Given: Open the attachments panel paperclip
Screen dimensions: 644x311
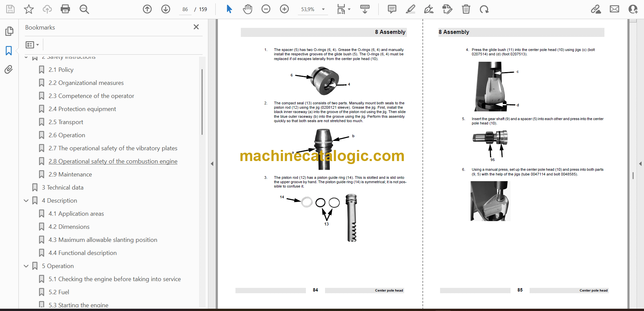Looking at the screenshot, I should coord(9,69).
